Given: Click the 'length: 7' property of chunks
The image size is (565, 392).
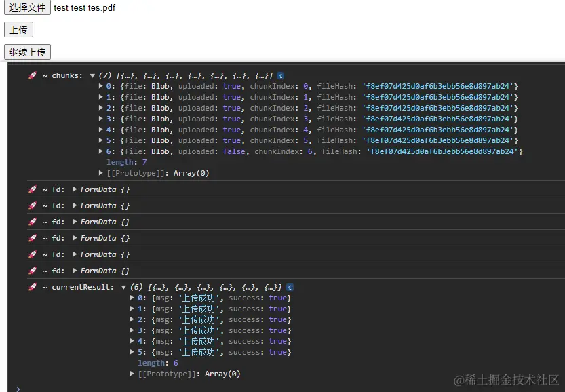Looking at the screenshot, I should pos(126,162).
